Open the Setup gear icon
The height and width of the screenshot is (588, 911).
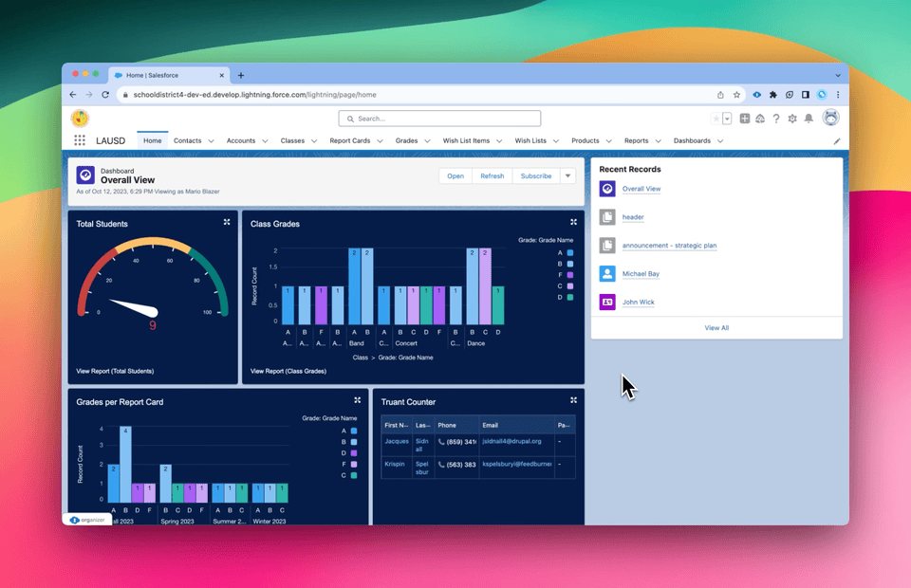[792, 119]
